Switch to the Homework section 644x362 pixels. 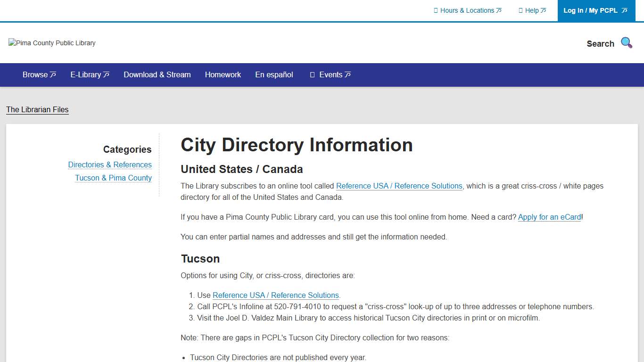223,74
